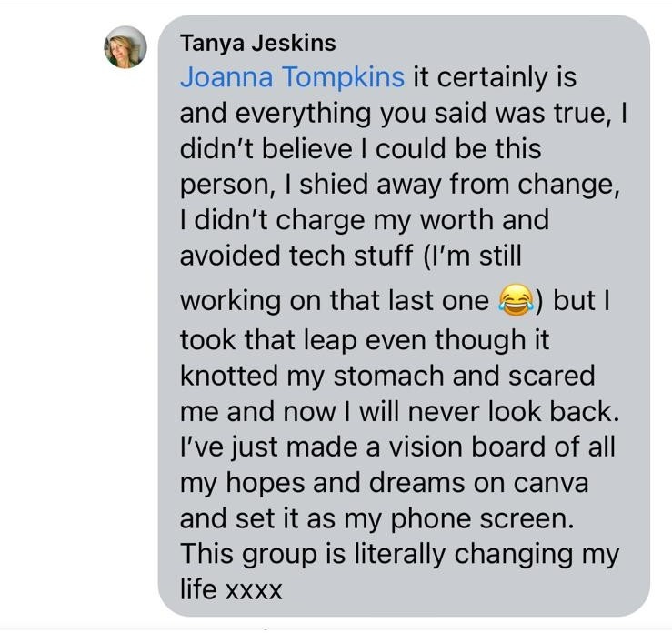The width and height of the screenshot is (672, 633).
Task: Click the Tanya Jeskins author name
Action: pos(257,43)
